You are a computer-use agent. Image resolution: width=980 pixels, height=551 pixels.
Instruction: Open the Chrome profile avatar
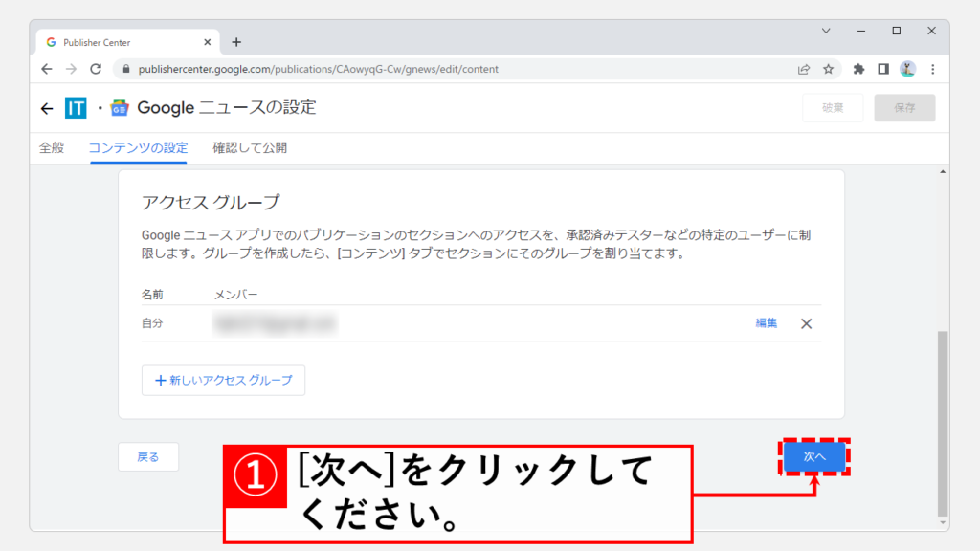907,69
